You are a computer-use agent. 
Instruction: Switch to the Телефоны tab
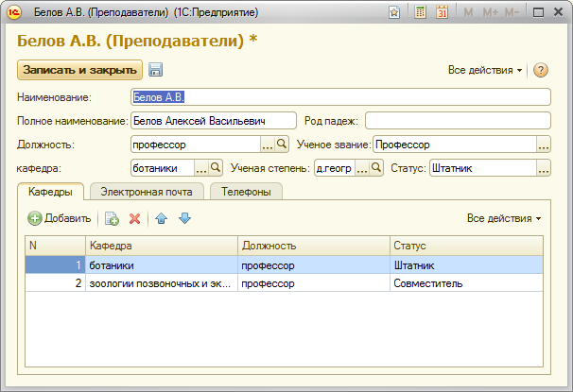pos(246,192)
